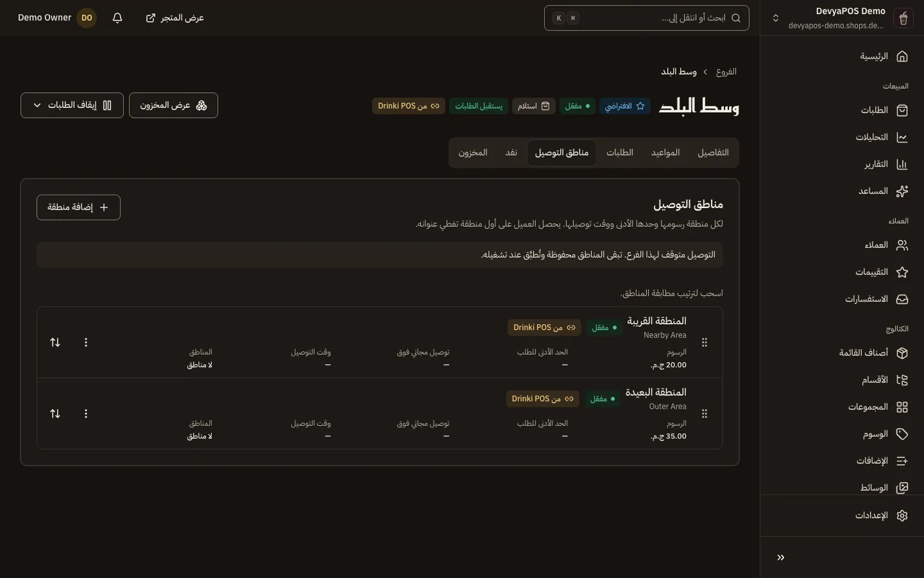Click reorder arrows for المنطقة القريبة zone
The image size is (924, 578).
tap(55, 342)
